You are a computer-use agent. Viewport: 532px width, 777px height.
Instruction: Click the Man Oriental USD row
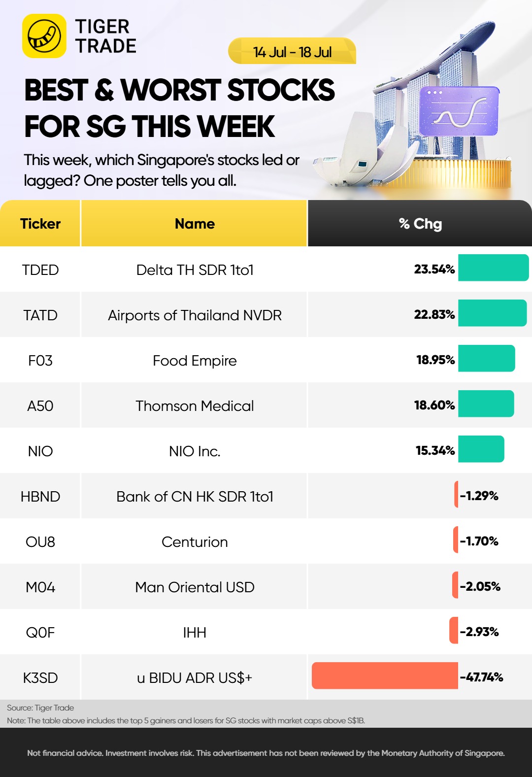(266, 586)
